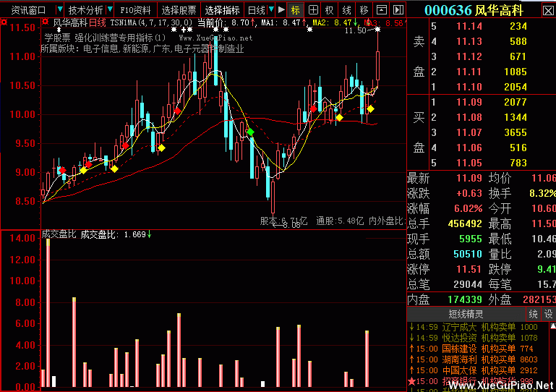556x392 pixels.
Task: Toggle the 移 move button
Action: pyautogui.click(x=364, y=10)
